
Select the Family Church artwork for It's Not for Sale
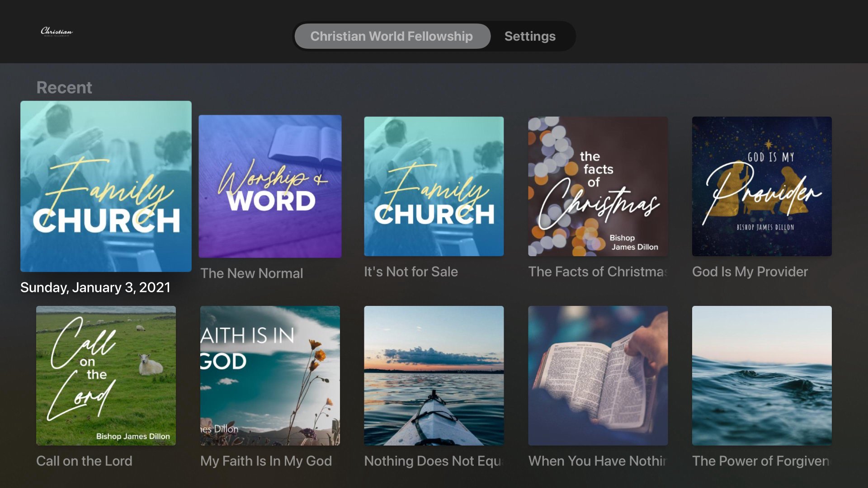pos(434,186)
